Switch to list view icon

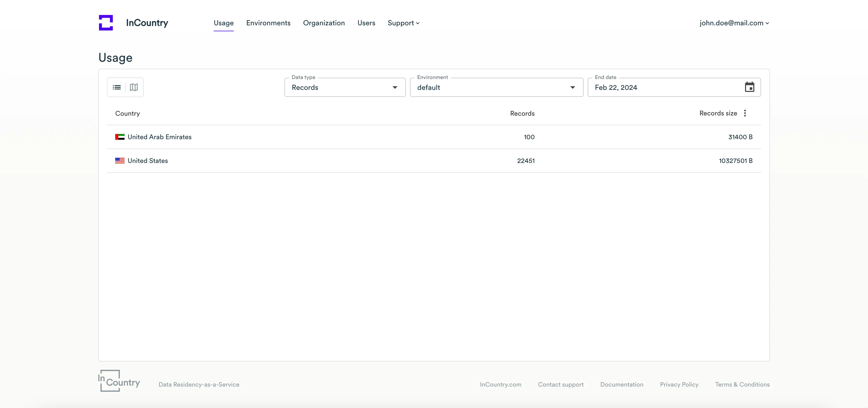[x=117, y=87]
